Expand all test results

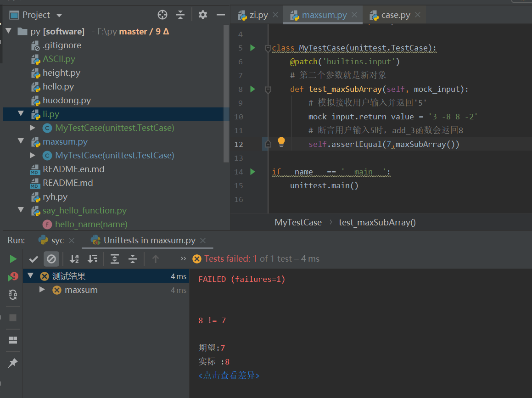(x=115, y=259)
